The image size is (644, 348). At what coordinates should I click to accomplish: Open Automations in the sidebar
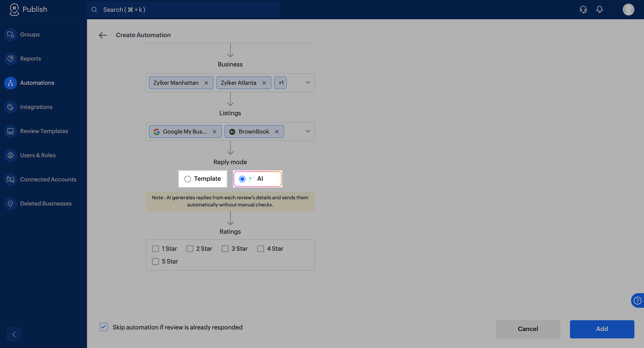tap(37, 83)
